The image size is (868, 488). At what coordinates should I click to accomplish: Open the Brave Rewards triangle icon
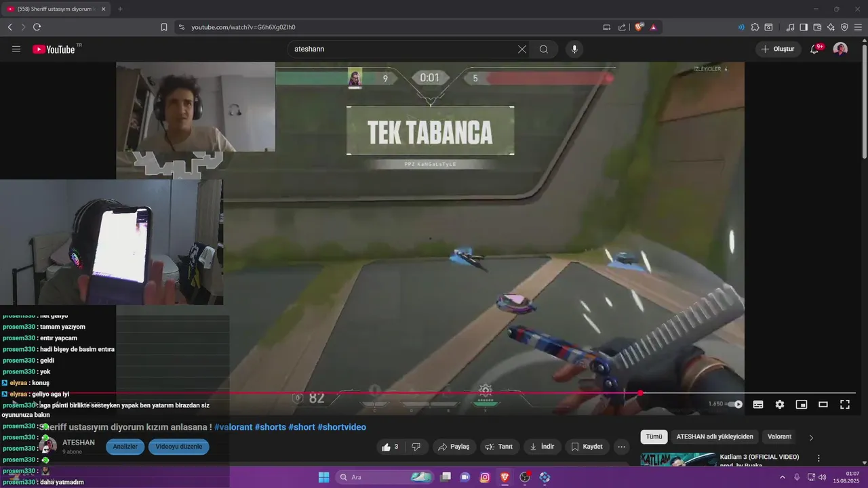pyautogui.click(x=653, y=27)
